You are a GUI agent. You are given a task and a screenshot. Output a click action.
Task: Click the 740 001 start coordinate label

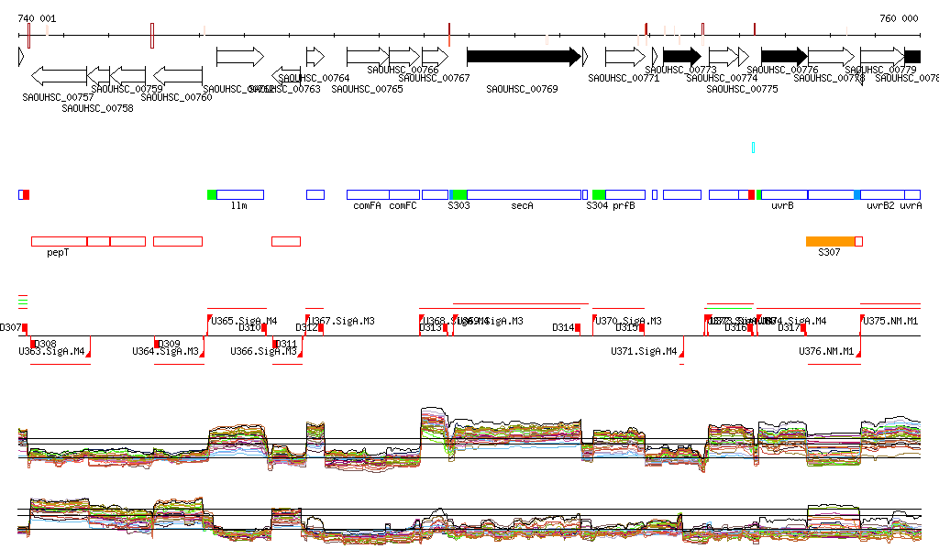tap(37, 18)
